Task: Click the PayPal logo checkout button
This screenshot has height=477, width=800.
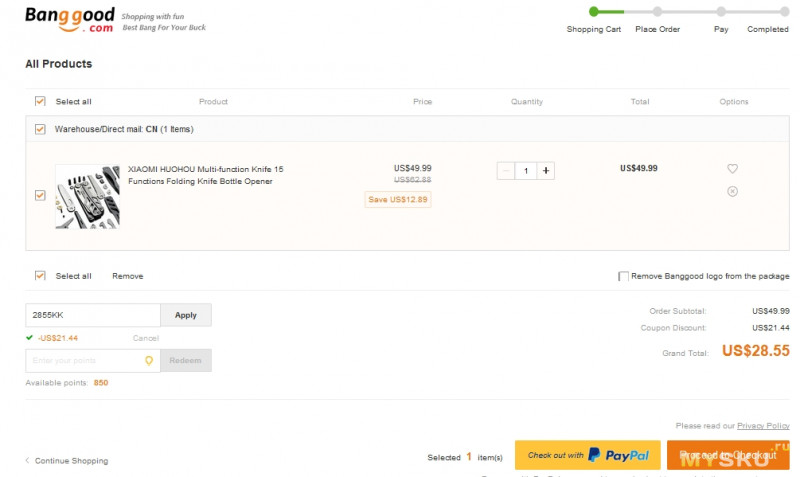Action: tap(587, 455)
